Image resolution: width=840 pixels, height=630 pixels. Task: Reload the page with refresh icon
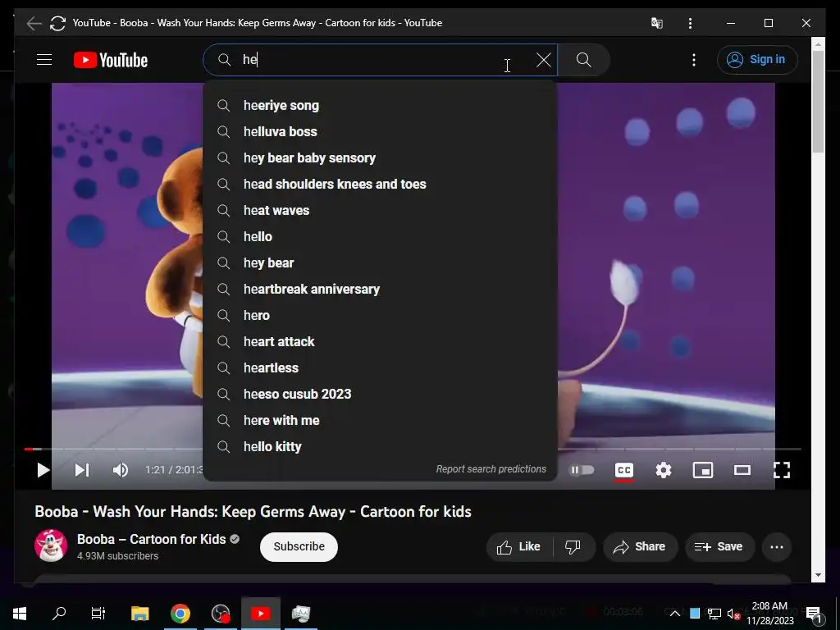coord(57,23)
